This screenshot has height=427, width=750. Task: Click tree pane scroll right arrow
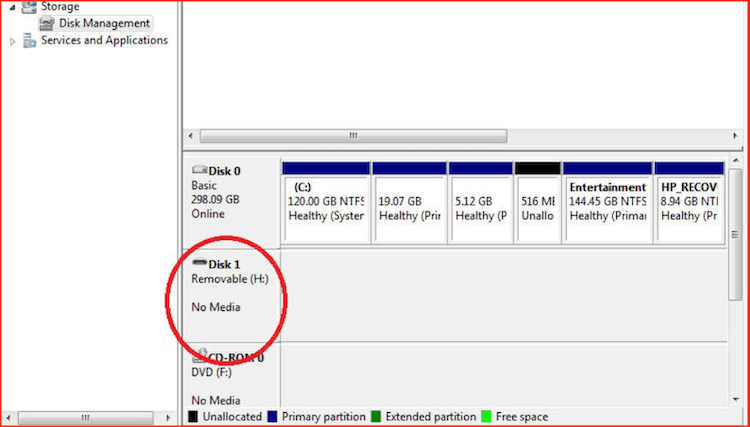click(x=167, y=417)
